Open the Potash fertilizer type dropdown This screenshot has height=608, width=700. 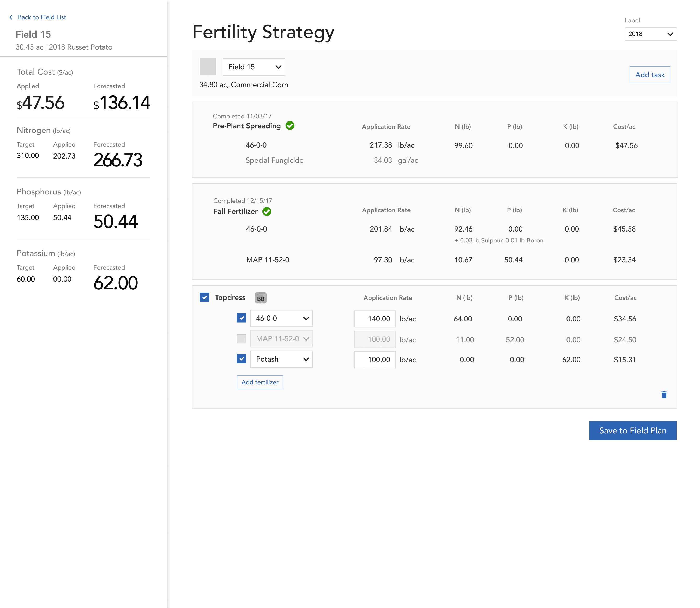pos(281,359)
